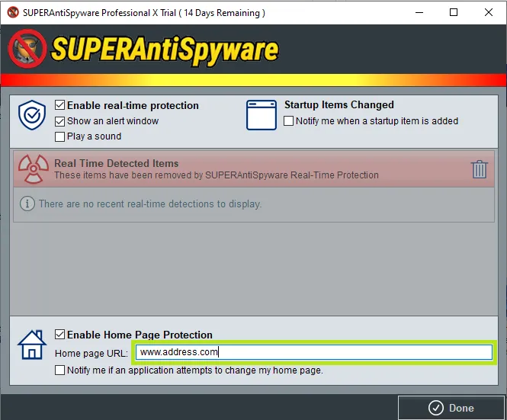Image resolution: width=507 pixels, height=420 pixels.
Task: Close the SUPERAntiSpyware window
Action: 489,13
